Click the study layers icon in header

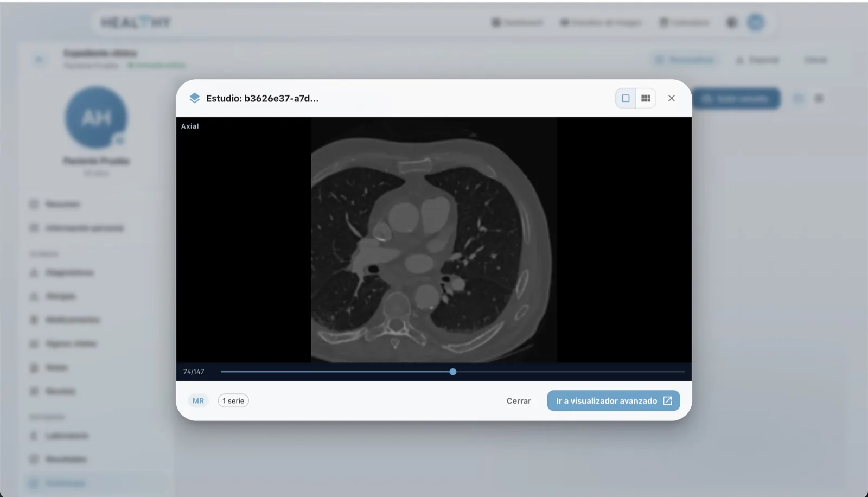coord(194,98)
